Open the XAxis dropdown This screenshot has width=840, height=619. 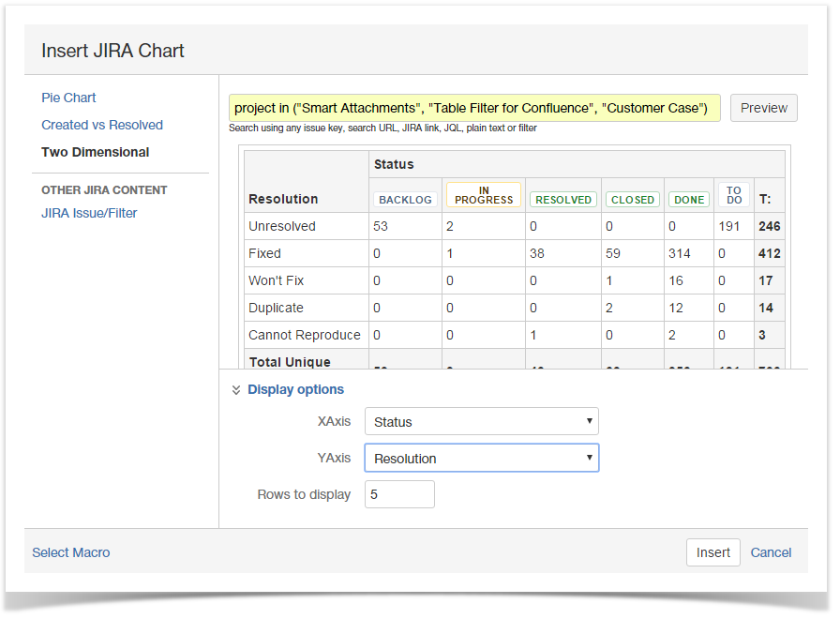click(481, 420)
